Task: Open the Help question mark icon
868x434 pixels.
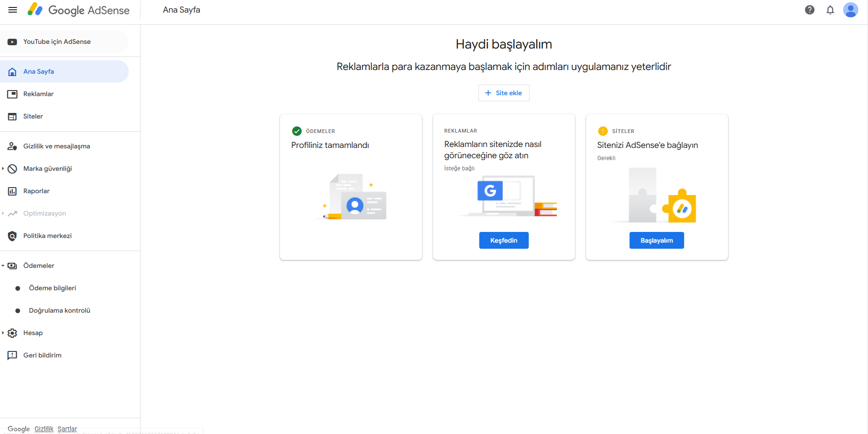Action: tap(810, 10)
